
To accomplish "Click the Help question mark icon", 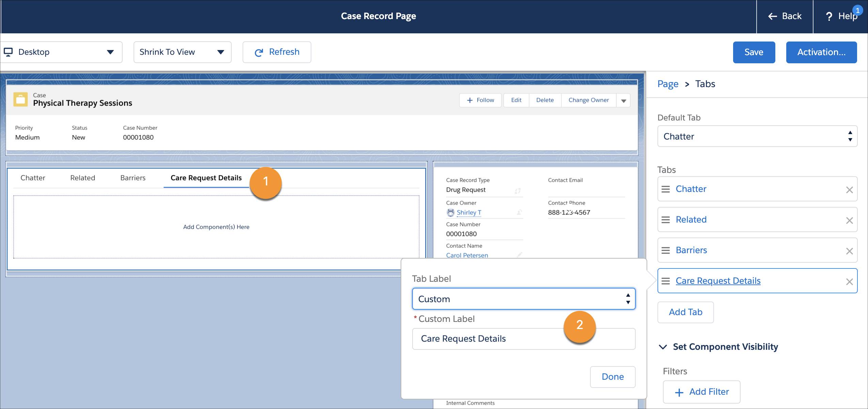I will (x=829, y=16).
